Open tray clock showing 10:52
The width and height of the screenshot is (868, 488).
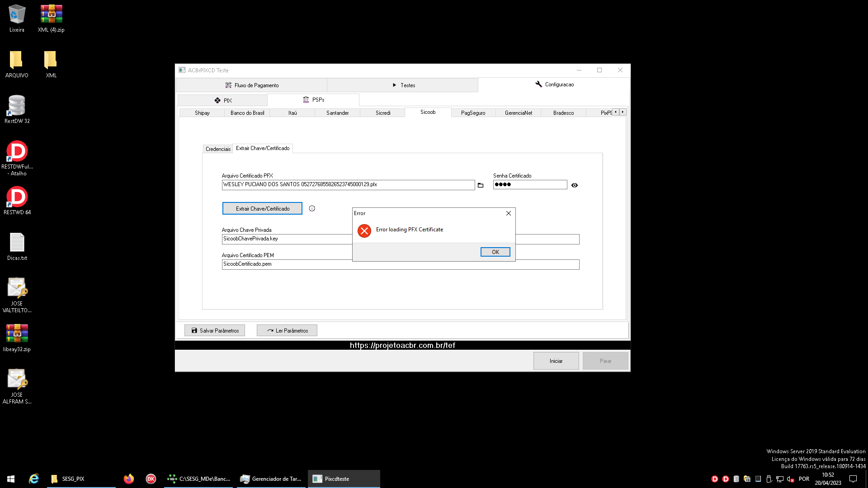click(828, 479)
